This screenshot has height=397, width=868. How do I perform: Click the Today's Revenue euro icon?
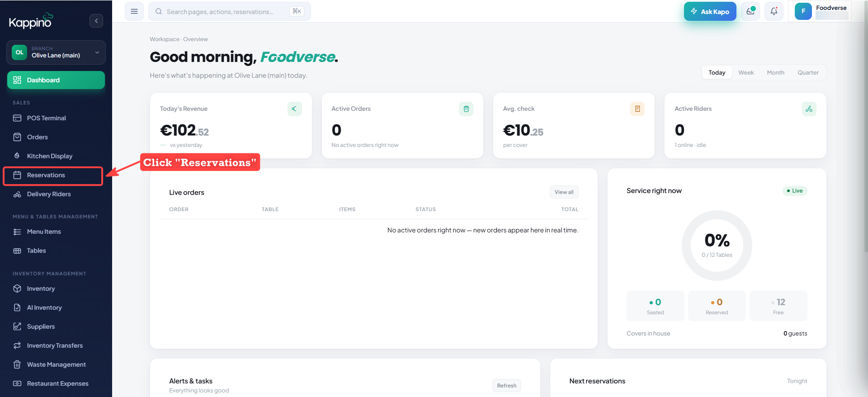[x=295, y=109]
